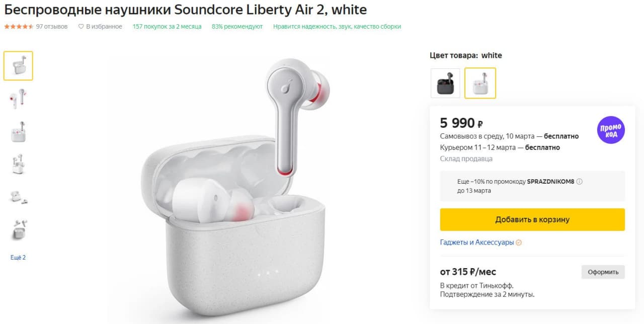
Task: View the sixth product thumbnail
Action: pos(18,229)
